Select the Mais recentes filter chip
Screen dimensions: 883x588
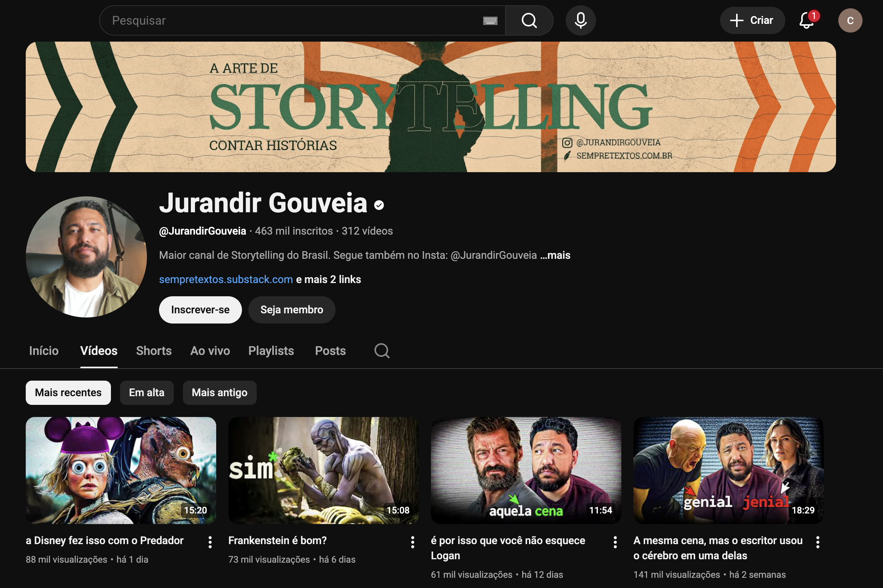[x=68, y=393]
